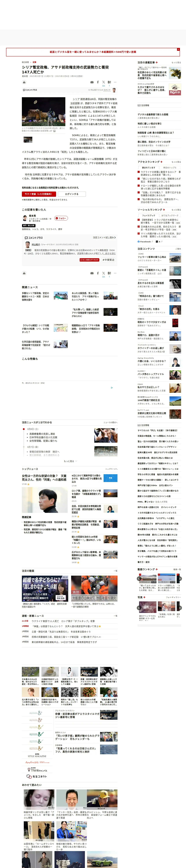The image size is (186, 868).
Task: Close the subscription promo banner
Action: point(178,49)
